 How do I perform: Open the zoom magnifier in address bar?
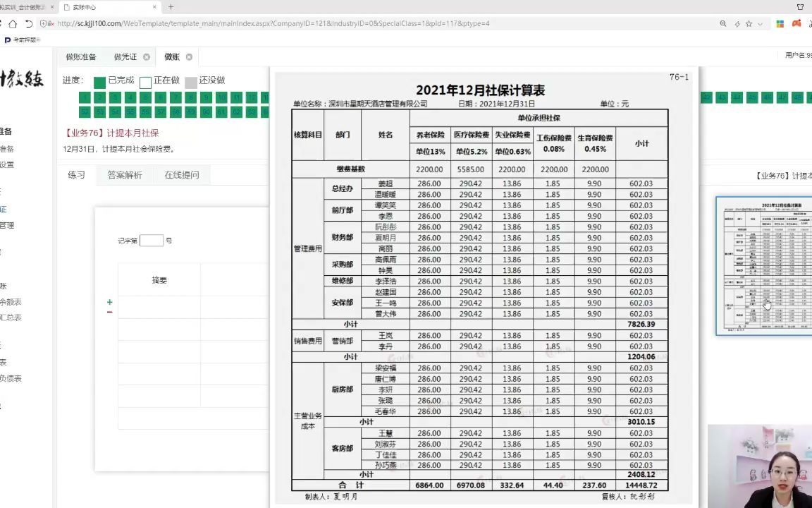coord(723,23)
